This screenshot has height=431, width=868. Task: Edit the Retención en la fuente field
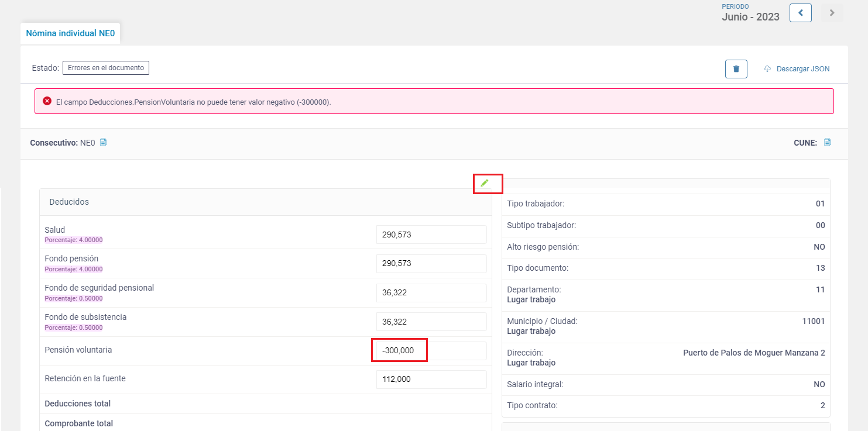coord(431,380)
